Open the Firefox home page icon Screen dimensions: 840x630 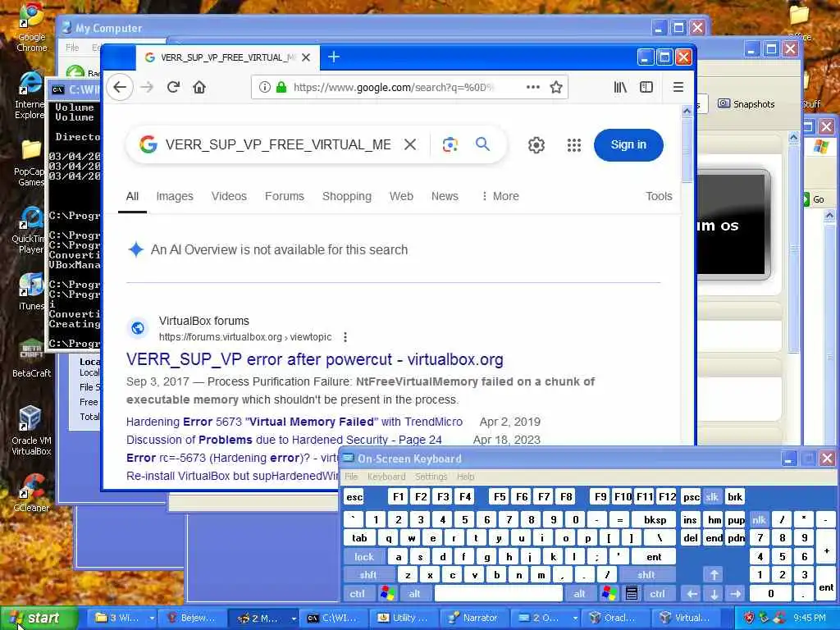(199, 87)
